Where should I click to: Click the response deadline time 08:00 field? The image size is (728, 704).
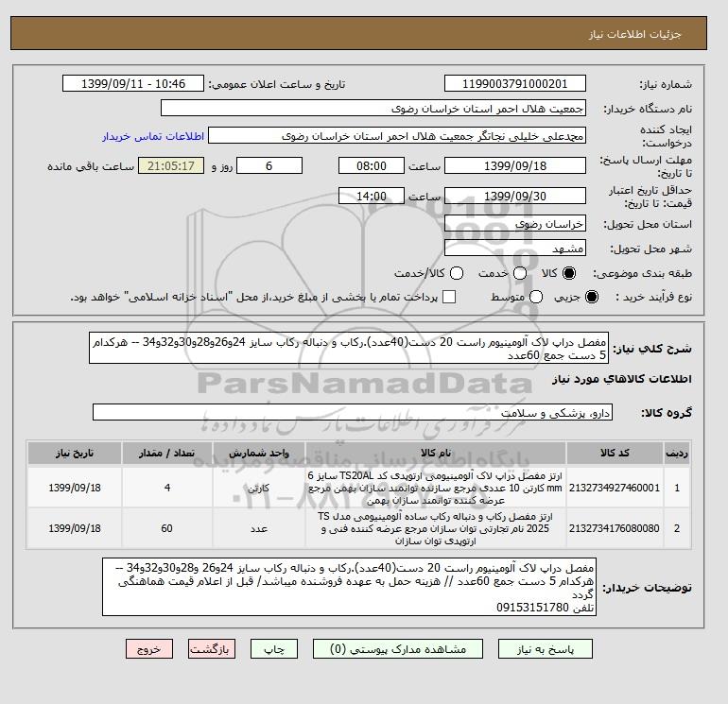[372, 165]
